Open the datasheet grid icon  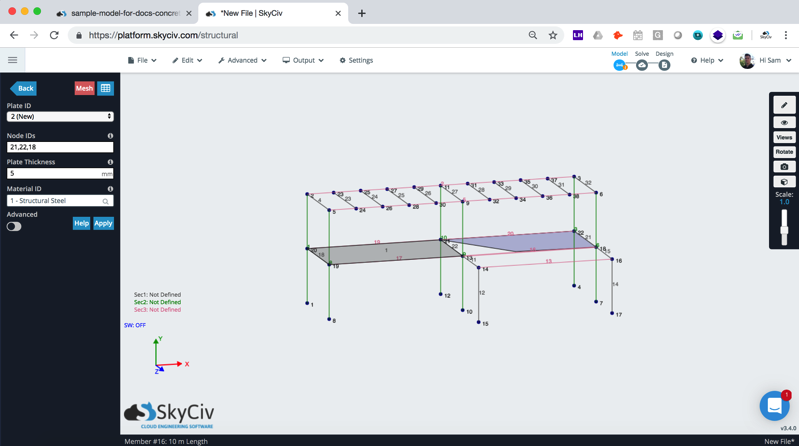pyautogui.click(x=105, y=88)
